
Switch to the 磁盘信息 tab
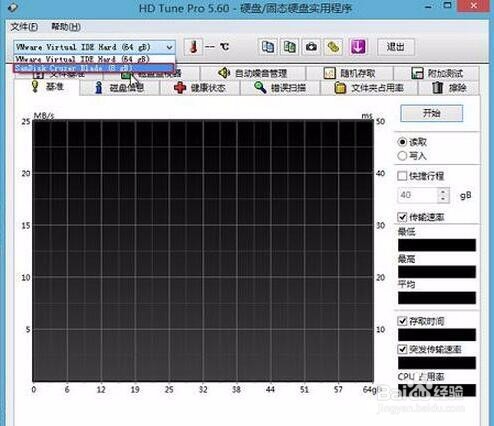coord(120,88)
